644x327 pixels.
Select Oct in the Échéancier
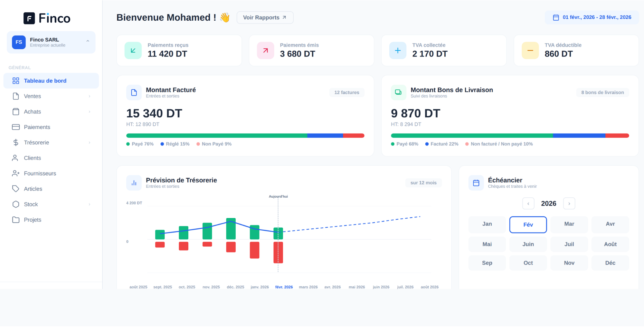pyautogui.click(x=528, y=263)
